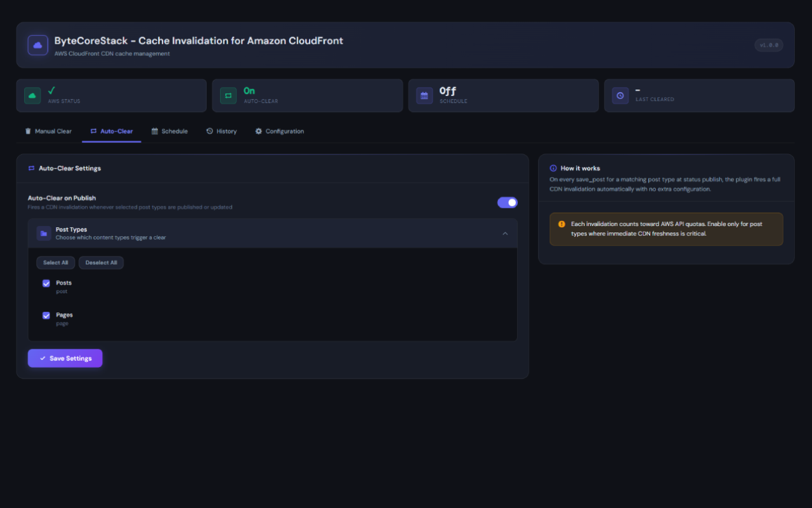Go to the History tab
The height and width of the screenshot is (508, 812).
[x=221, y=131]
